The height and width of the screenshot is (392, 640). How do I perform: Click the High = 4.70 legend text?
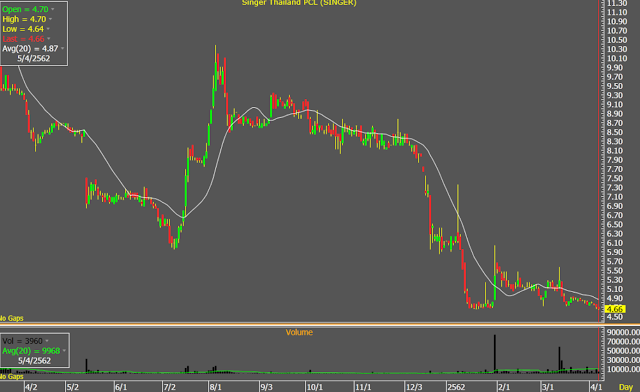[x=24, y=19]
